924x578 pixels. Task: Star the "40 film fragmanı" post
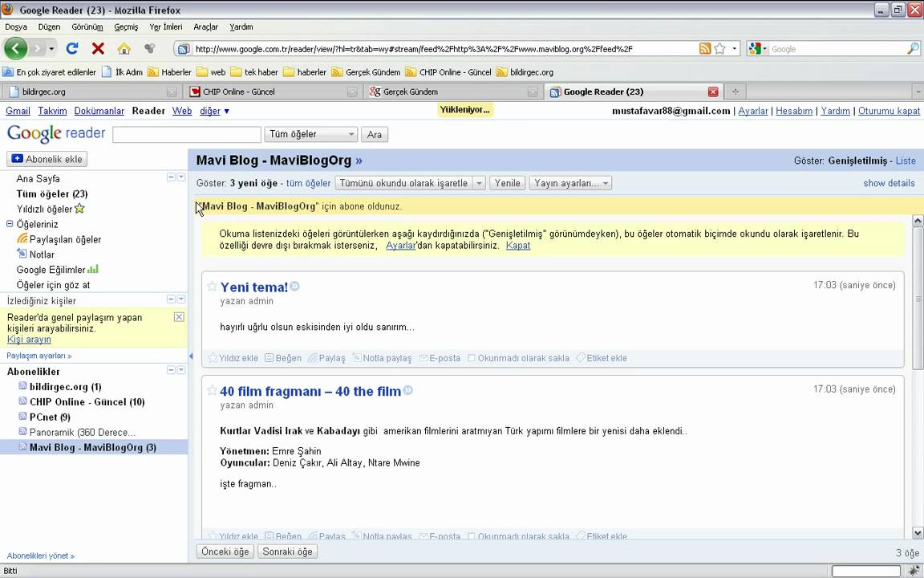(212, 390)
